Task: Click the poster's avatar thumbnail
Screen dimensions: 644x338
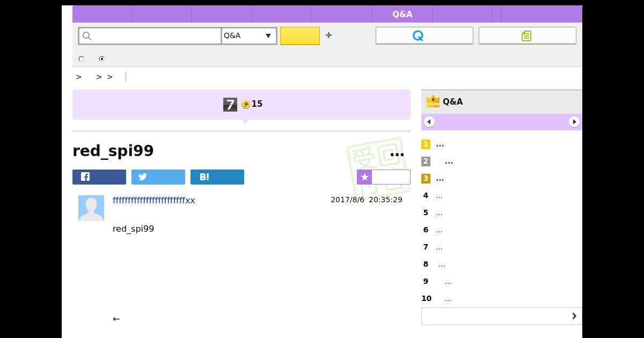Action: 91,208
